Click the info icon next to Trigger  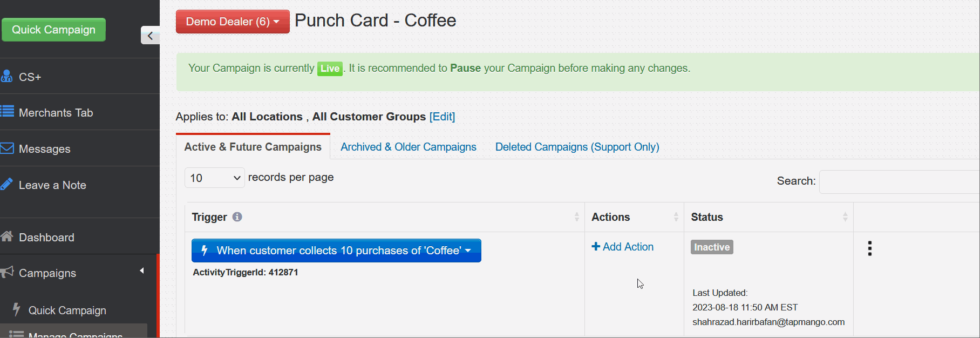tap(237, 217)
